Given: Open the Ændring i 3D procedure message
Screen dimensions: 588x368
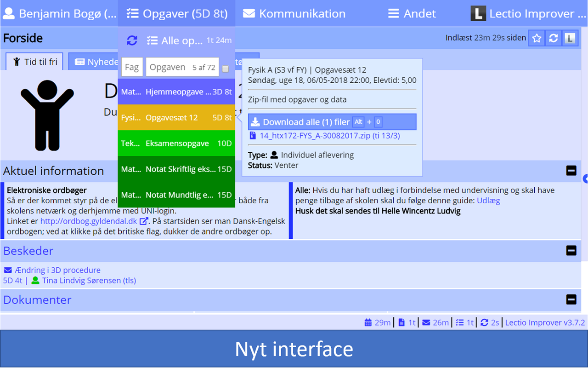Looking at the screenshot, I should (x=57, y=270).
